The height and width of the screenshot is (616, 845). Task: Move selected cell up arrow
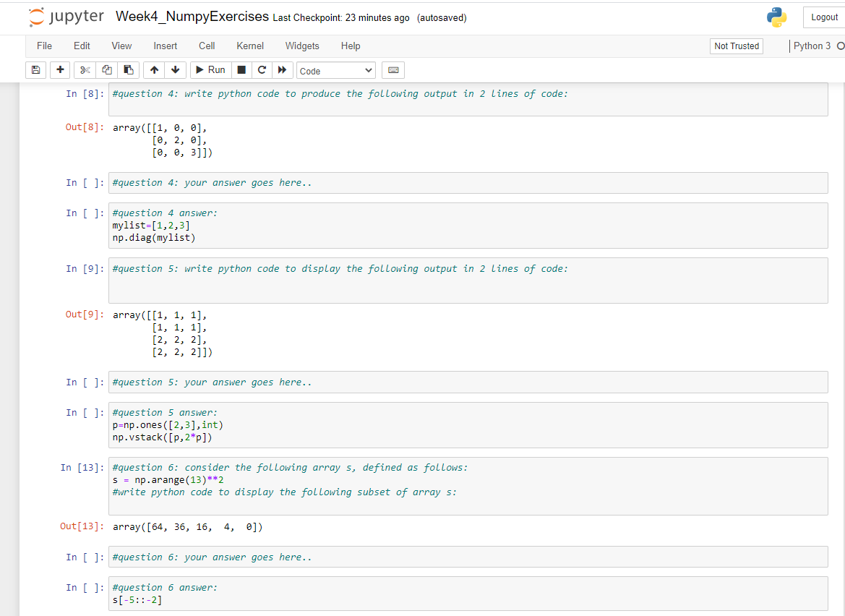(x=154, y=70)
